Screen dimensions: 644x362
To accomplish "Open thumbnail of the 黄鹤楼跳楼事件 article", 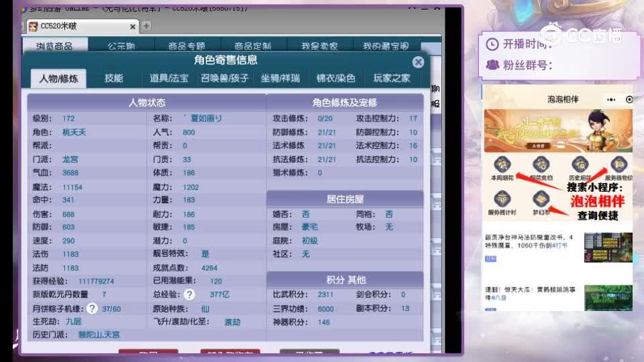I will click(x=608, y=298).
